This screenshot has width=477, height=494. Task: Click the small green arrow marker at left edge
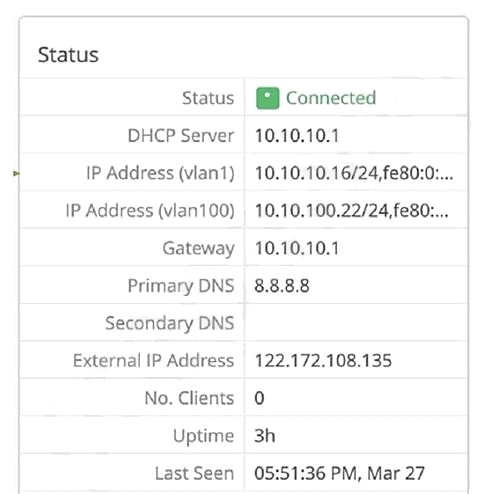[x=16, y=173]
